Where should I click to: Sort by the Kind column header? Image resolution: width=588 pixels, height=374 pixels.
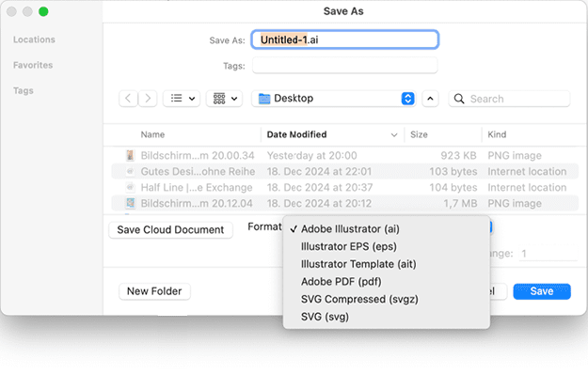tap(497, 134)
